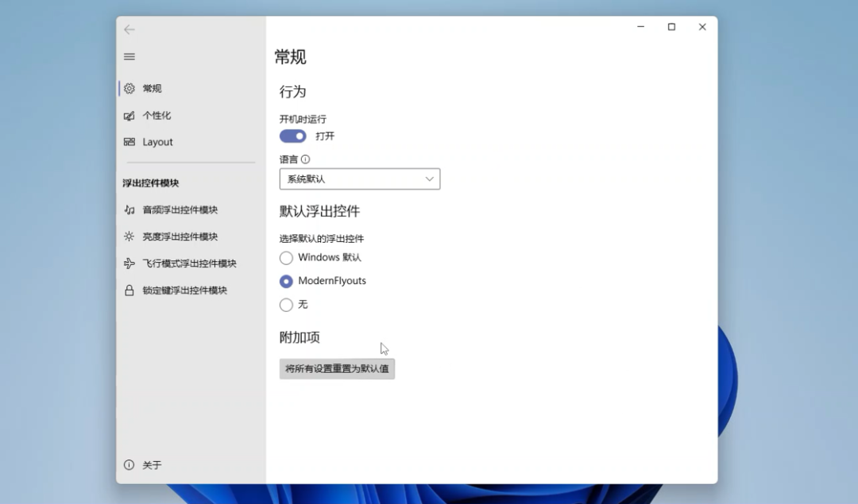Open the 系统默认 language dropdown
The image size is (858, 504).
click(359, 179)
